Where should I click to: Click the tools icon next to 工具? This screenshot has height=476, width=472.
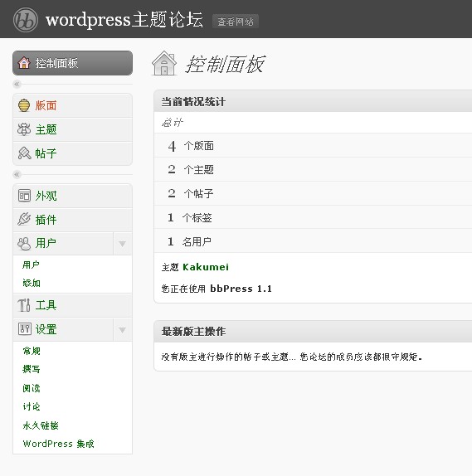coord(24,305)
